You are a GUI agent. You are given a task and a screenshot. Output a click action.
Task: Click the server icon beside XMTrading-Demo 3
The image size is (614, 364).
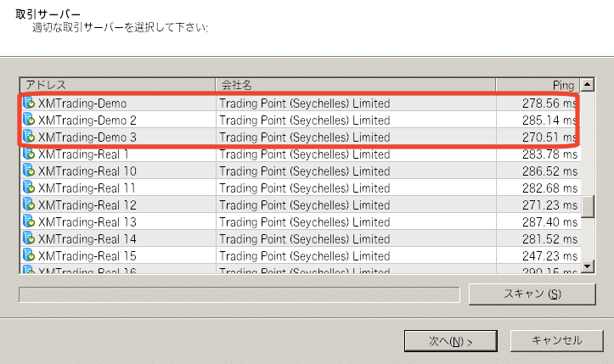tap(29, 137)
